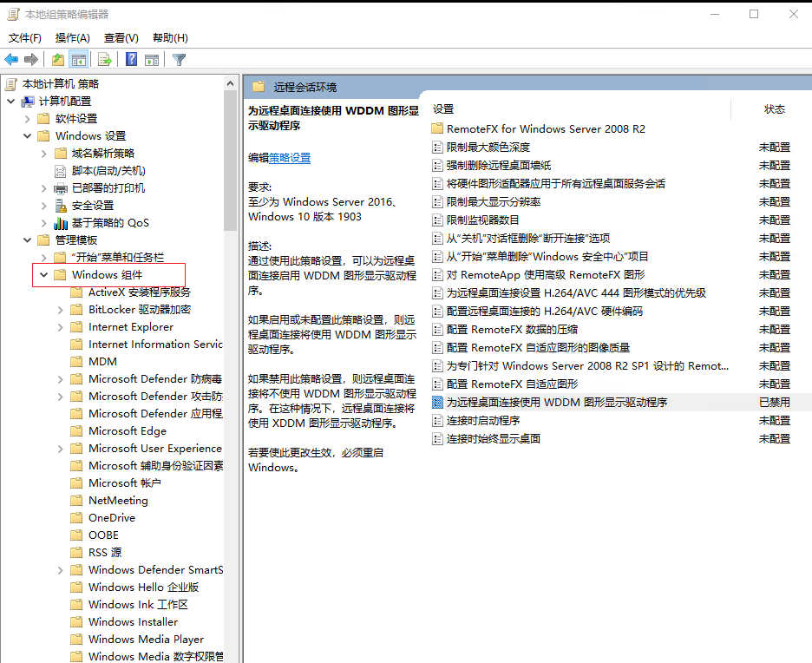Viewport: 812px width, 663px height.
Task: Open RemoteFX for Windows Server 2008 R2 folder
Action: [x=545, y=129]
